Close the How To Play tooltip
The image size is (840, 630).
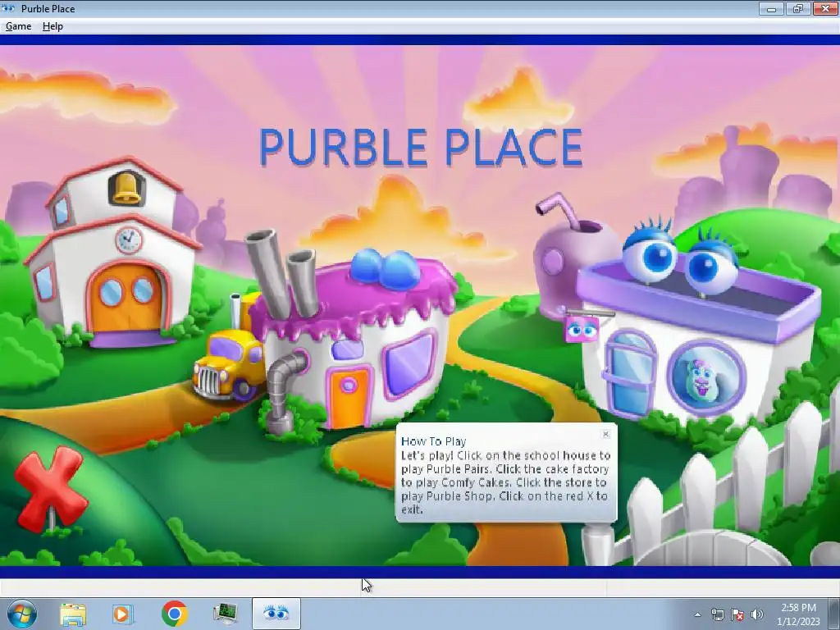pyautogui.click(x=606, y=434)
